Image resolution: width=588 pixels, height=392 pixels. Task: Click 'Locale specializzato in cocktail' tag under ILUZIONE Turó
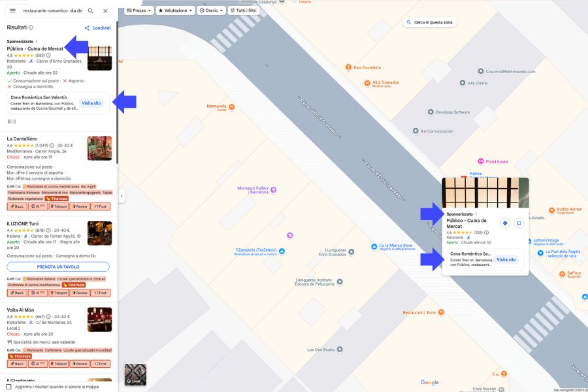(x=82, y=279)
